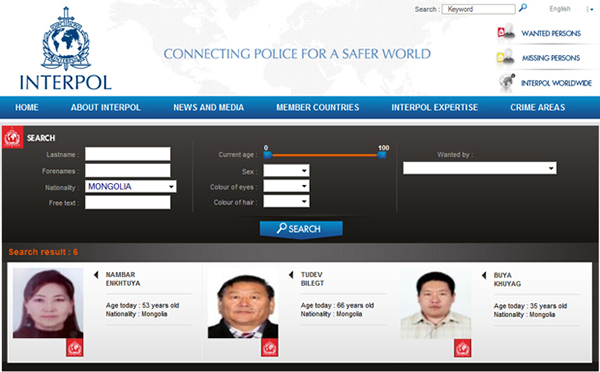Open the CRIME AREAS menu
600x372 pixels.
(538, 108)
